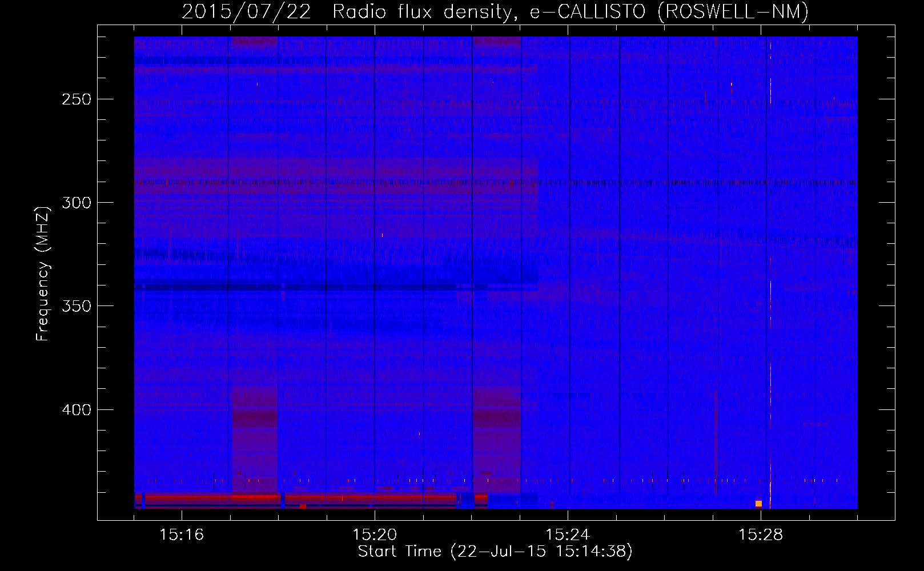The height and width of the screenshot is (571, 924).
Task: Click the "Start Time (22-Jul-15 15:14:38)" label
Action: 495,552
